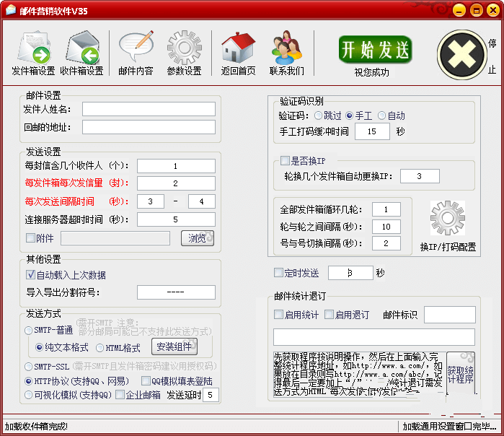This screenshot has height=436, width=504.
Task: Click 每封信含几个收件人 field
Action: pos(176,166)
